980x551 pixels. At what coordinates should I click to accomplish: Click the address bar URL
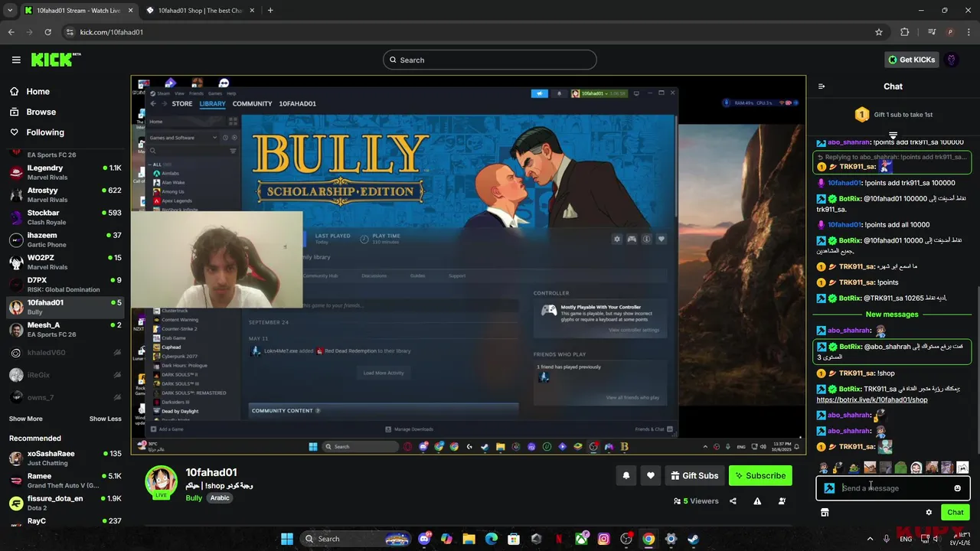(x=112, y=32)
